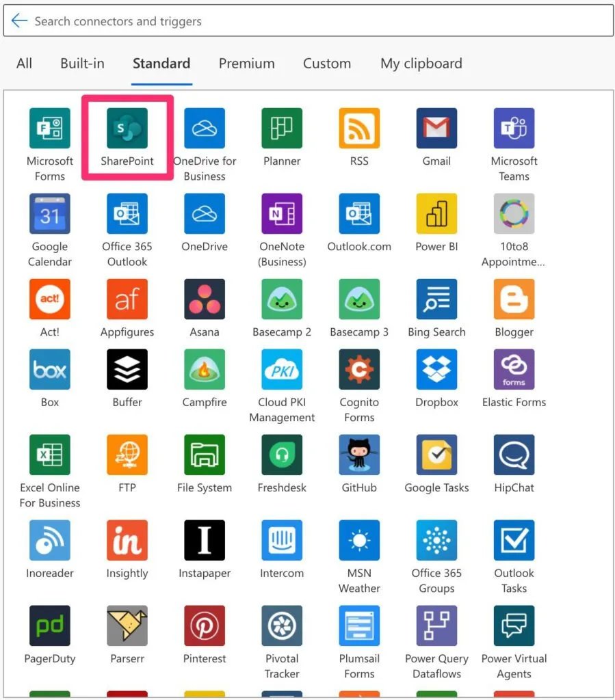Screen dimensions: 615x700
Task: Choose the GitHub connector icon
Action: click(x=359, y=455)
